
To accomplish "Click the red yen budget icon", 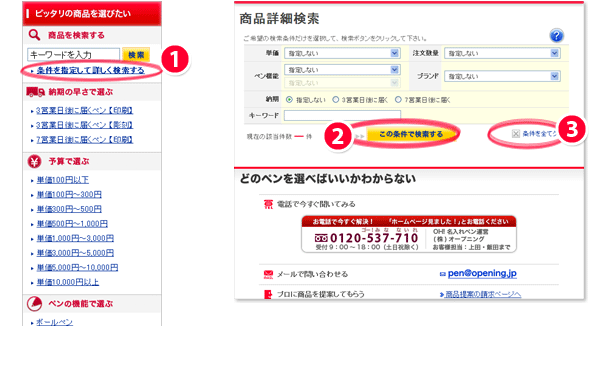I will click(35, 162).
